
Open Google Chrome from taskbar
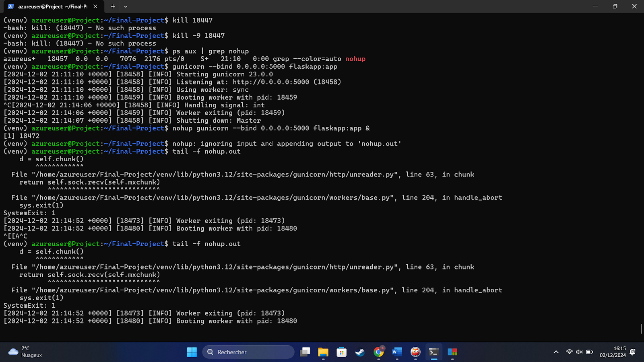378,352
